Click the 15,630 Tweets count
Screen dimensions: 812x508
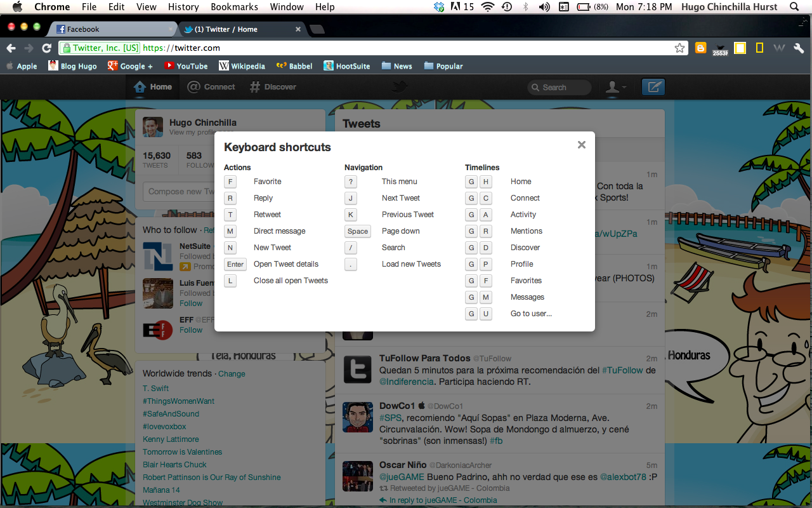pos(156,159)
